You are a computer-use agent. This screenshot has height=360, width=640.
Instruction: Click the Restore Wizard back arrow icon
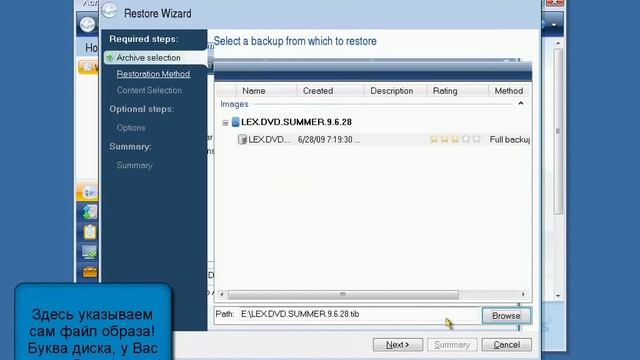[109, 11]
